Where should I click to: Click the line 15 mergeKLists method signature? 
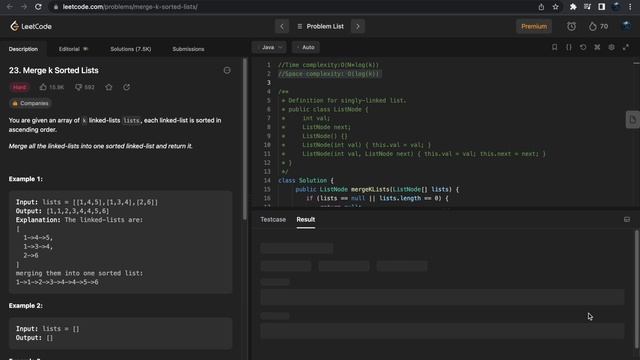pyautogui.click(x=377, y=189)
